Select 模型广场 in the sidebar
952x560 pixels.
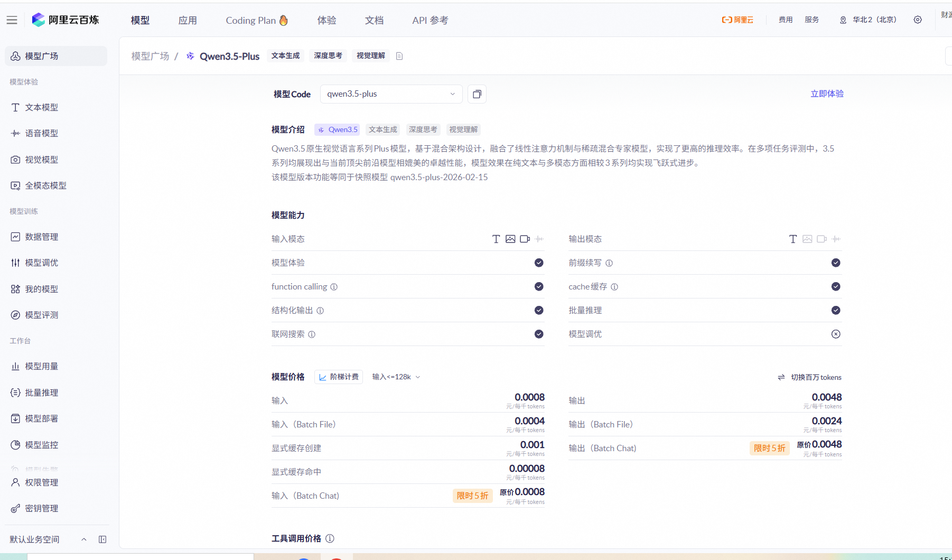coord(56,56)
